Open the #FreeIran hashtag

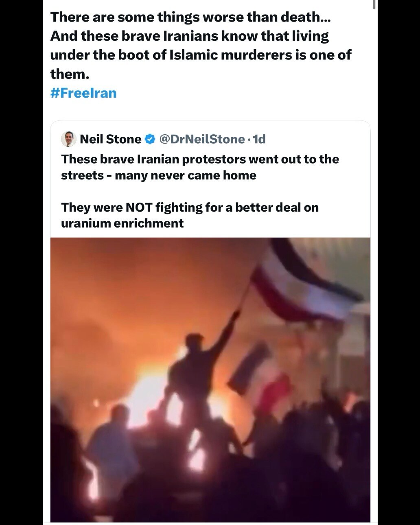pos(83,93)
